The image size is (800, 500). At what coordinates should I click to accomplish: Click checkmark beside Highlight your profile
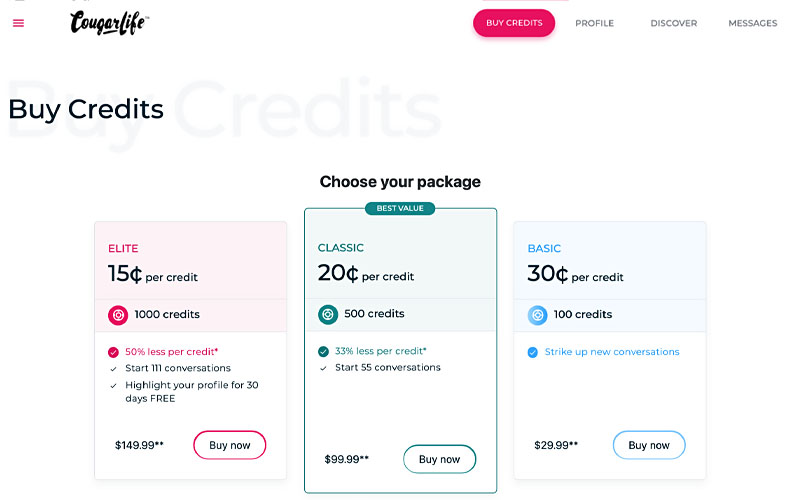(113, 385)
